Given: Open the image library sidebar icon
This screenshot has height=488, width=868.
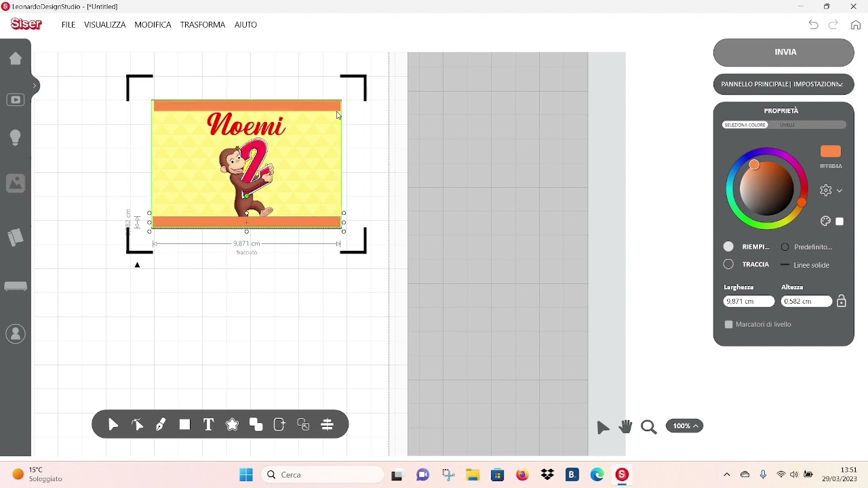Looking at the screenshot, I should click(x=16, y=183).
